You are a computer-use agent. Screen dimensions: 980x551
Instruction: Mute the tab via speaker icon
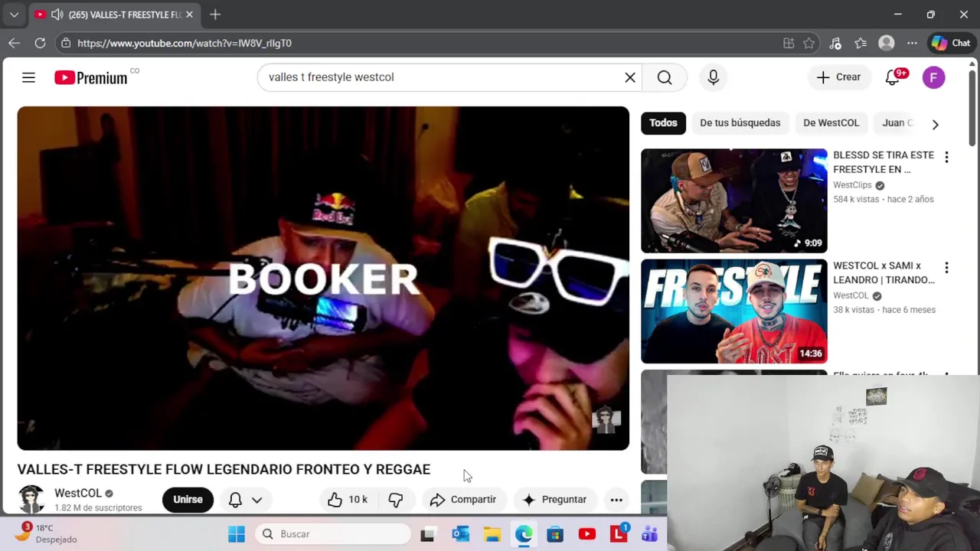(57, 15)
